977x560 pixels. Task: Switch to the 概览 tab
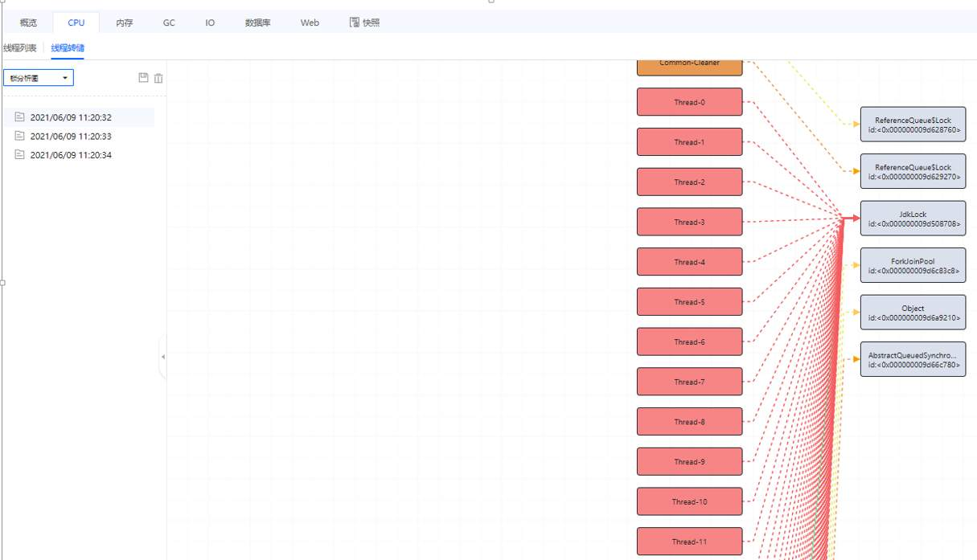[x=28, y=22]
